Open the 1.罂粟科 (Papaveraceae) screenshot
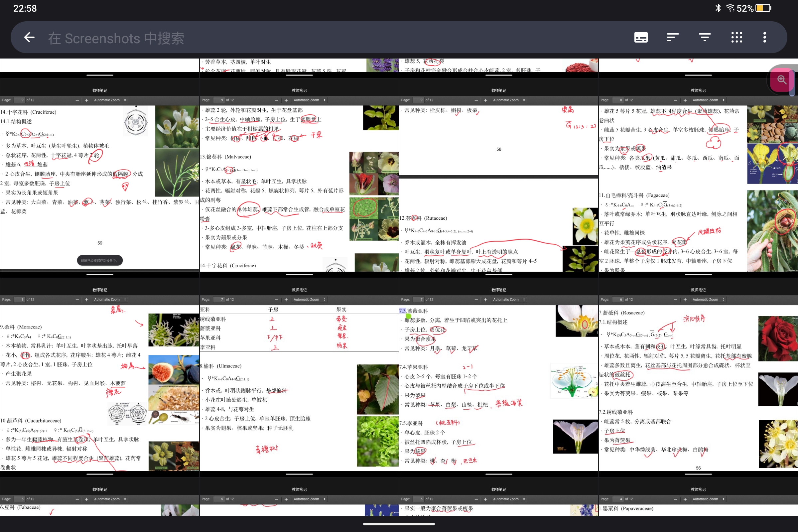The width and height of the screenshot is (798, 532). pyautogui.click(x=698, y=497)
